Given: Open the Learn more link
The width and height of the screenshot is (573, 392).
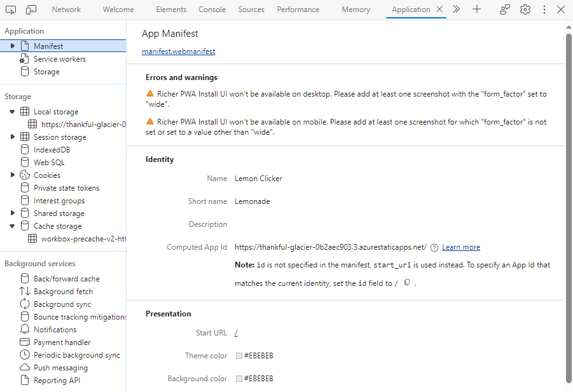Looking at the screenshot, I should (x=461, y=247).
